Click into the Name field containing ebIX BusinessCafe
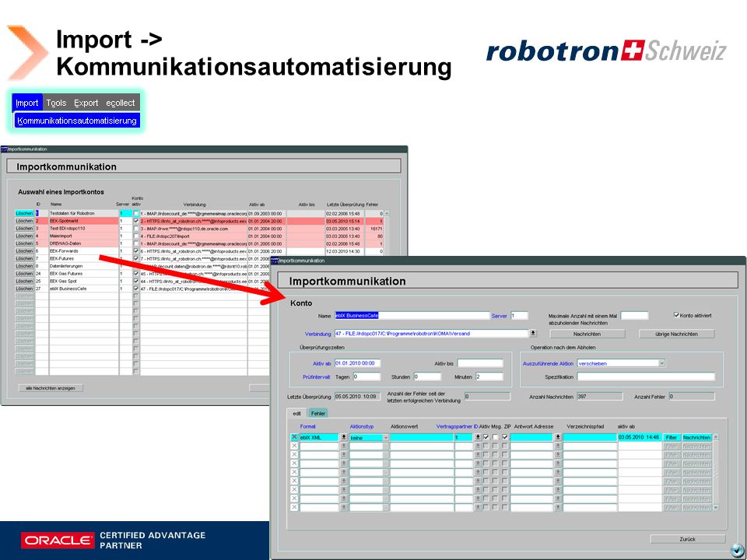 [412, 315]
